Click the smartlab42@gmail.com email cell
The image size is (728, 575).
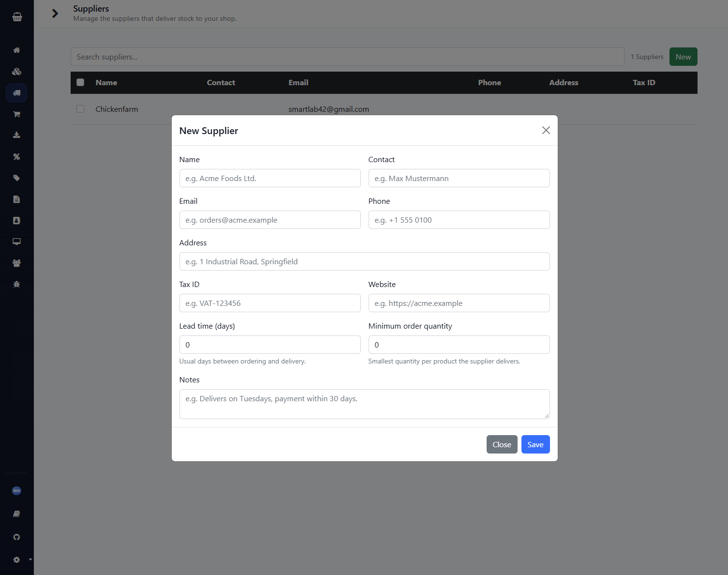[329, 109]
